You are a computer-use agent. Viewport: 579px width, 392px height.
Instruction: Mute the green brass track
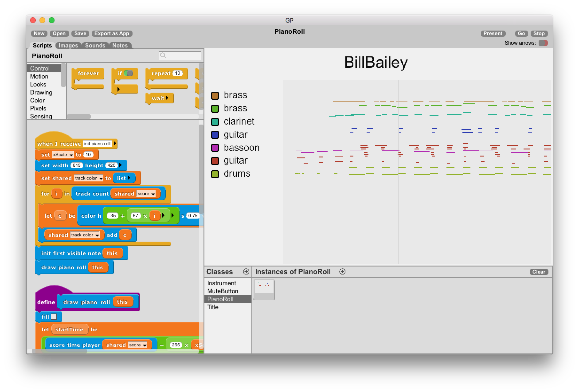[x=215, y=109]
